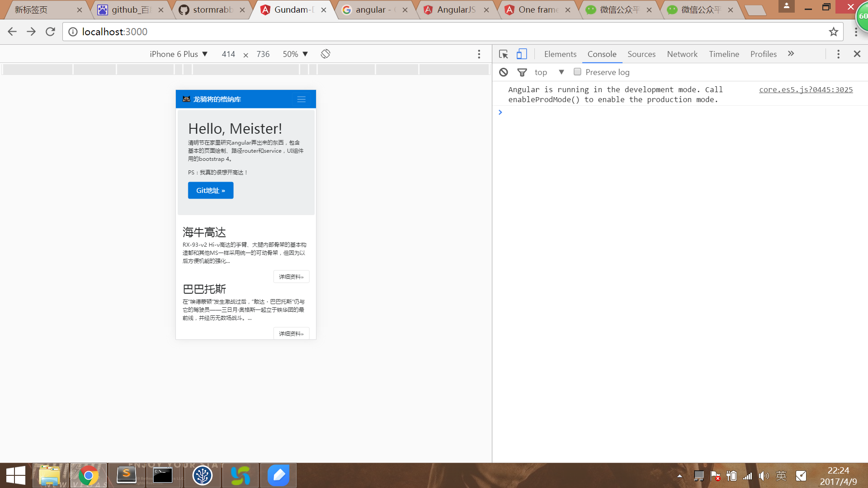Click the Chrome taskbar icon
Screen dimensions: 868x488
pos(89,475)
